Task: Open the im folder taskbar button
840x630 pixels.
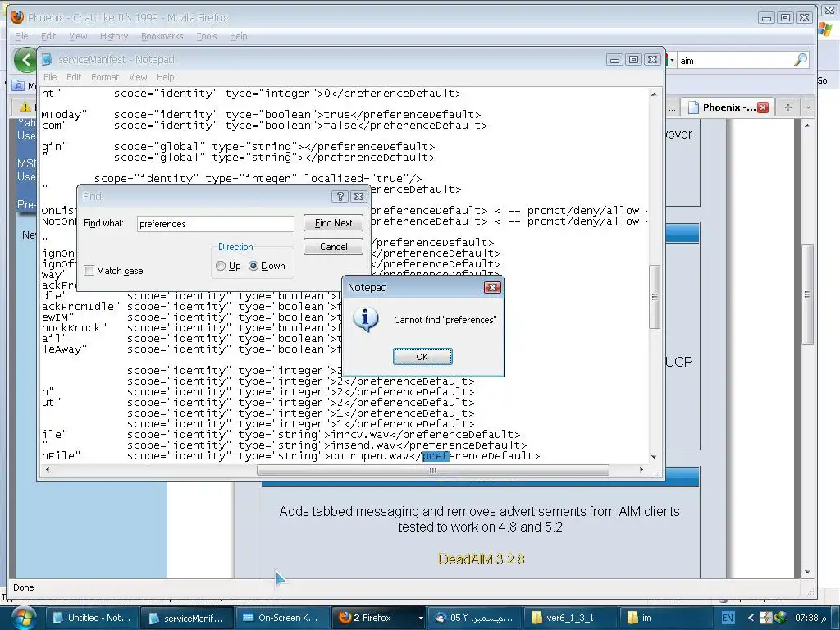Action: point(665,618)
